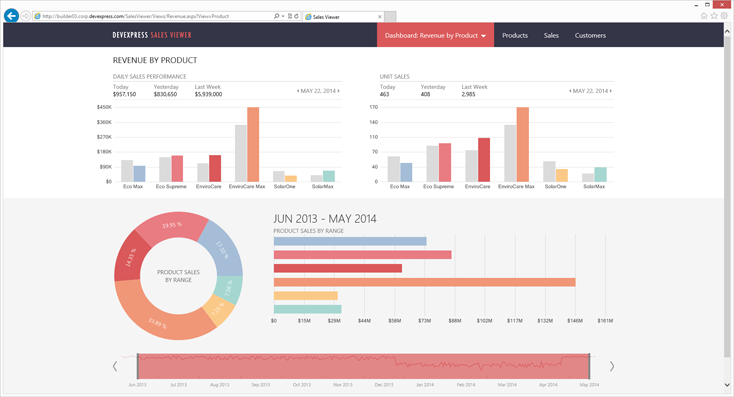This screenshot has height=397, width=734.
Task: Open the Customers menu item
Action: (590, 36)
